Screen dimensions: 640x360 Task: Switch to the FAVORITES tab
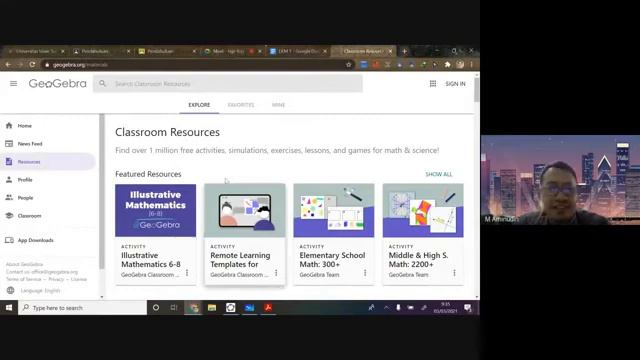(241, 105)
